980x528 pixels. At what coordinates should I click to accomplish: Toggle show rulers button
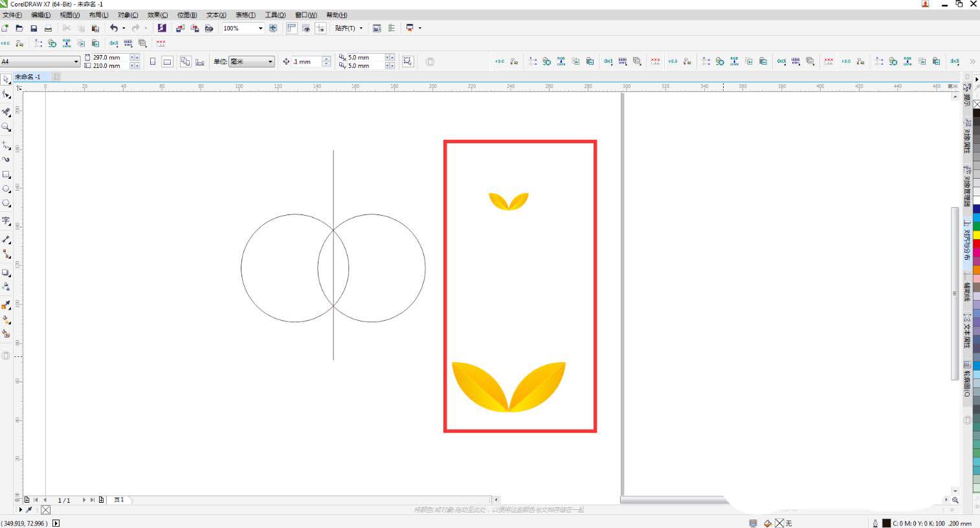(x=292, y=28)
